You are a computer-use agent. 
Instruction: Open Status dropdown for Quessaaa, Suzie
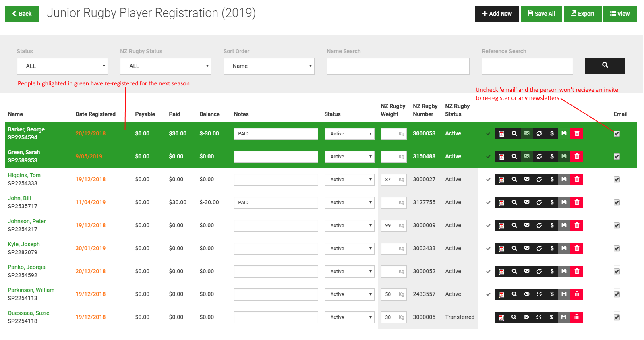pos(350,317)
